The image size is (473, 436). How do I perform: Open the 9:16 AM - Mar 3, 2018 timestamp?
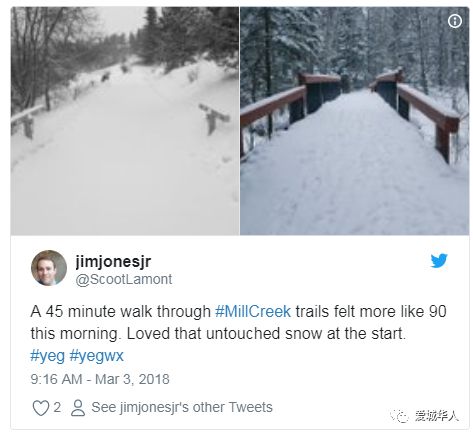point(100,379)
